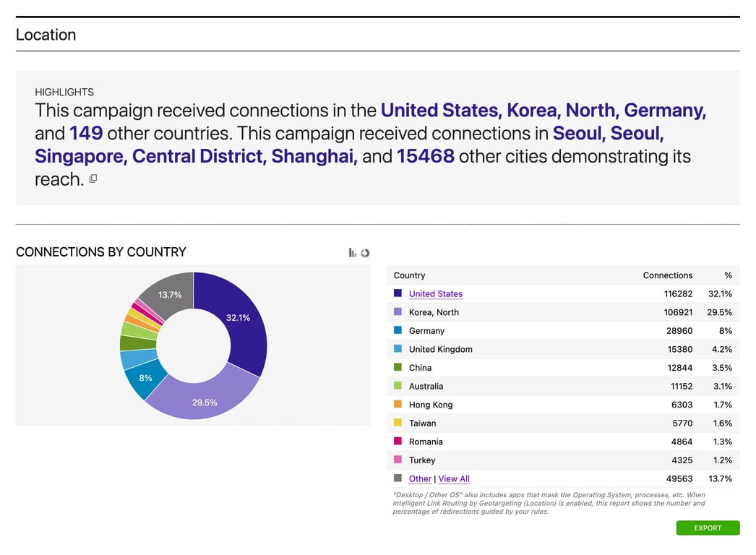This screenshot has height=555, width=756.
Task: Select the United Kingdom table row
Action: tap(562, 349)
